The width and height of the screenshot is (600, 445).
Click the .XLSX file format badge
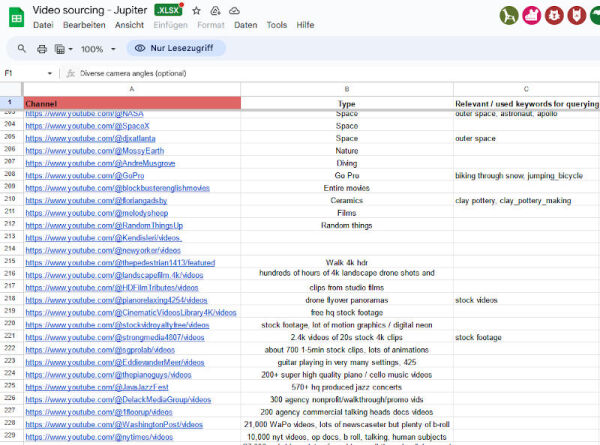point(168,10)
